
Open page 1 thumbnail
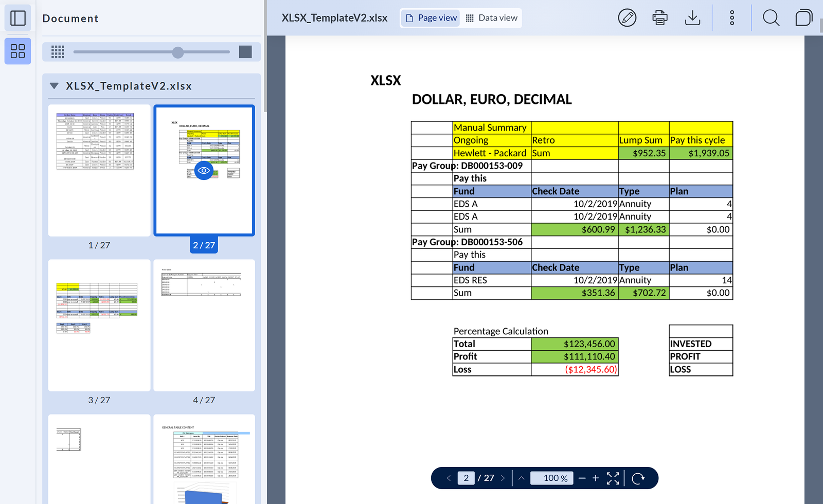(x=99, y=170)
